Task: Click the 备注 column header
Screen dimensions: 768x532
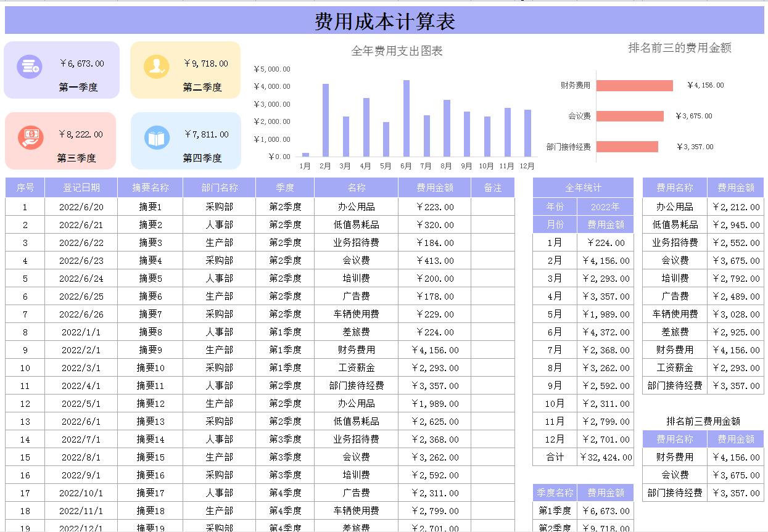Action: pos(493,187)
